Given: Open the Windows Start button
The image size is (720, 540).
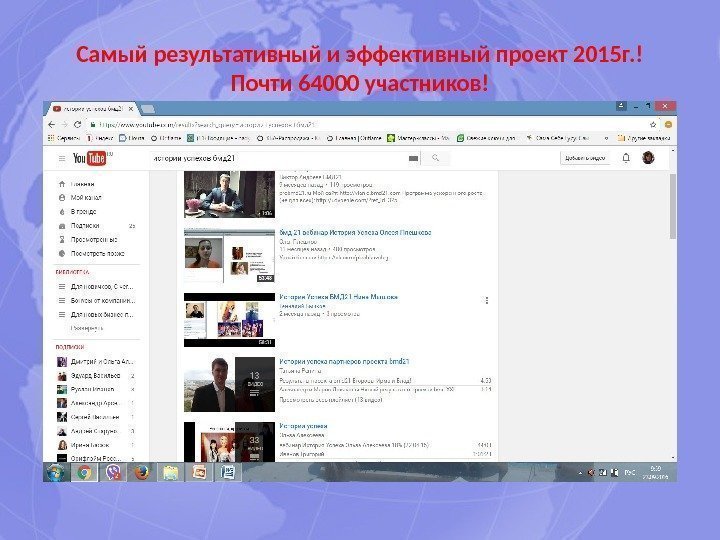Looking at the screenshot, I should (x=56, y=472).
